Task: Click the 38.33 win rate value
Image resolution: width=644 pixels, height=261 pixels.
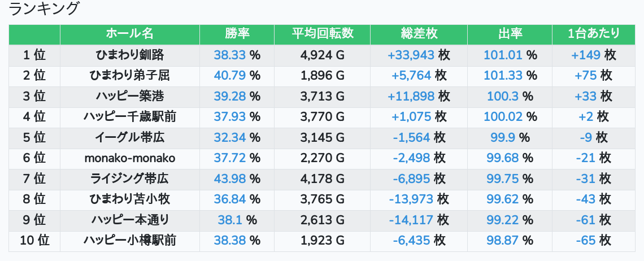Action: pos(229,55)
